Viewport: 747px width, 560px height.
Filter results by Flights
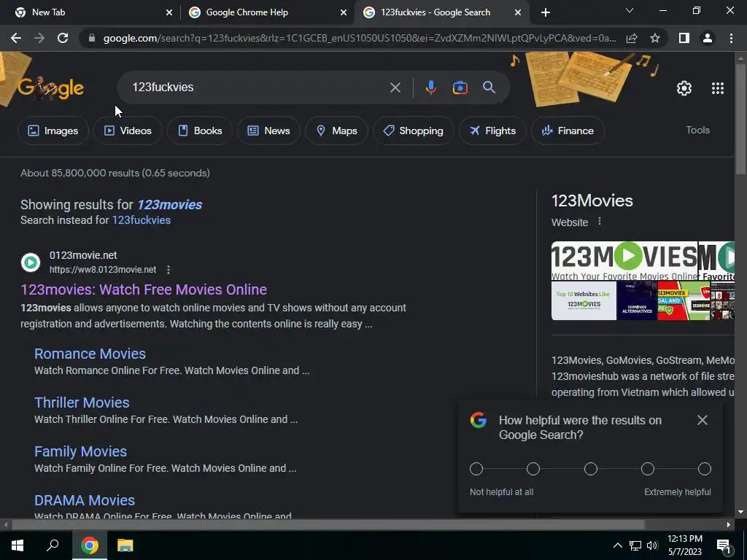click(492, 131)
